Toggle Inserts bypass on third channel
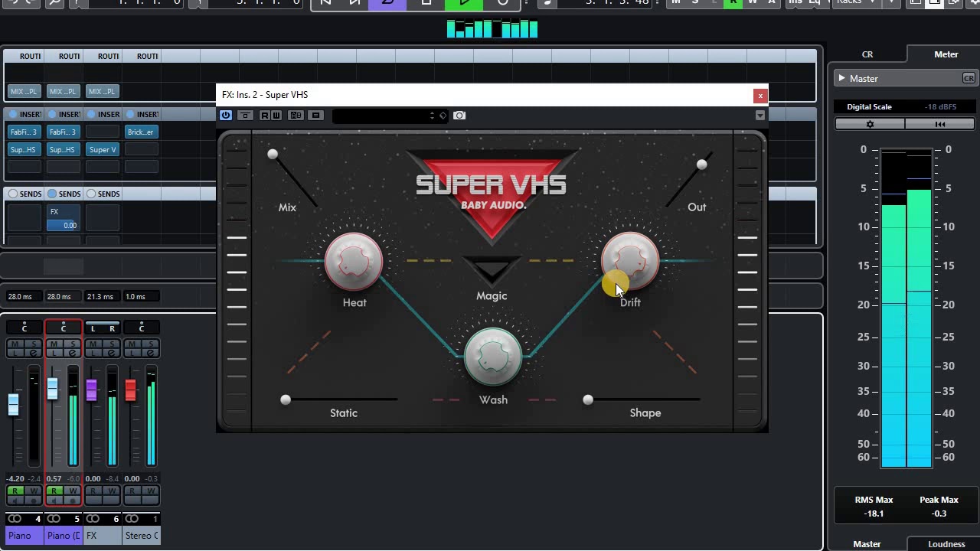 coord(91,114)
